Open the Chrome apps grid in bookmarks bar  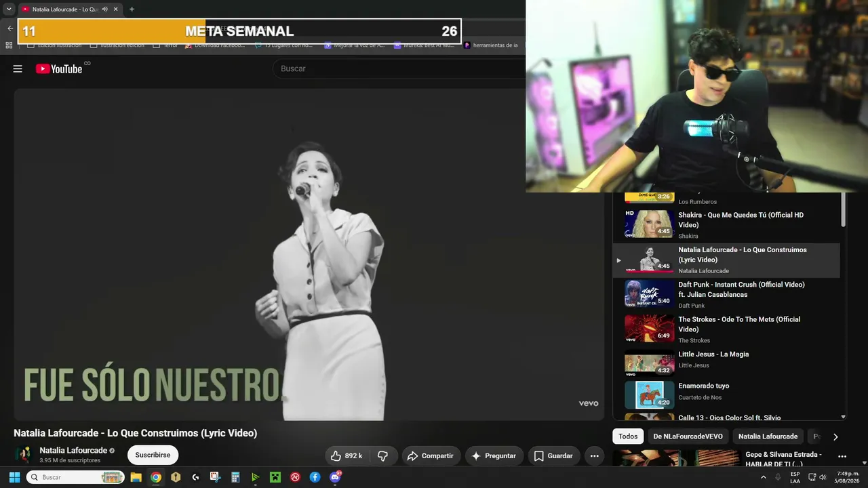[x=9, y=45]
